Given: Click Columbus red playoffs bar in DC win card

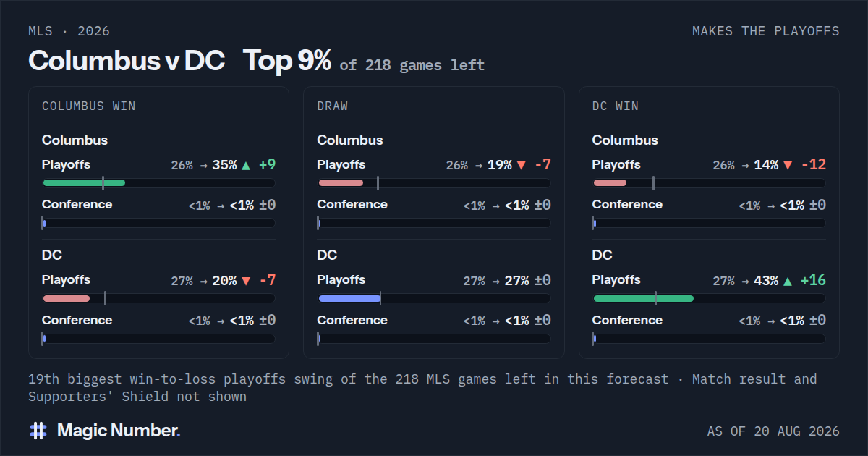Looking at the screenshot, I should (x=610, y=182).
